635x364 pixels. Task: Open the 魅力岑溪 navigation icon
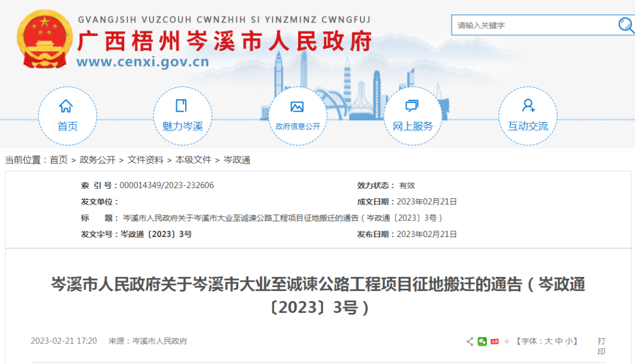tap(182, 106)
